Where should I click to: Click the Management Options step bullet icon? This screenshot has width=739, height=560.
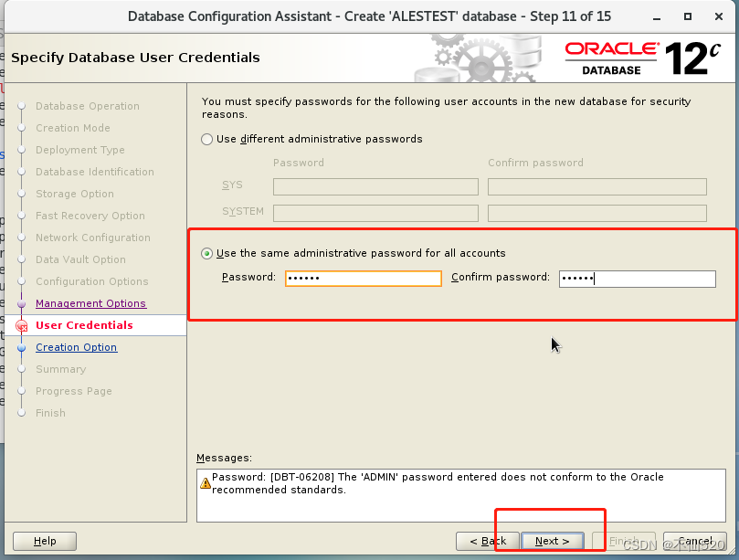[21, 303]
